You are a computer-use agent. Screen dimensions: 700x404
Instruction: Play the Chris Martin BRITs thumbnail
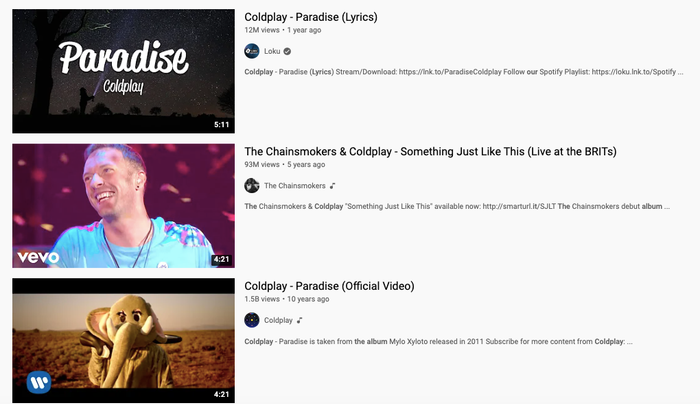pos(123,206)
